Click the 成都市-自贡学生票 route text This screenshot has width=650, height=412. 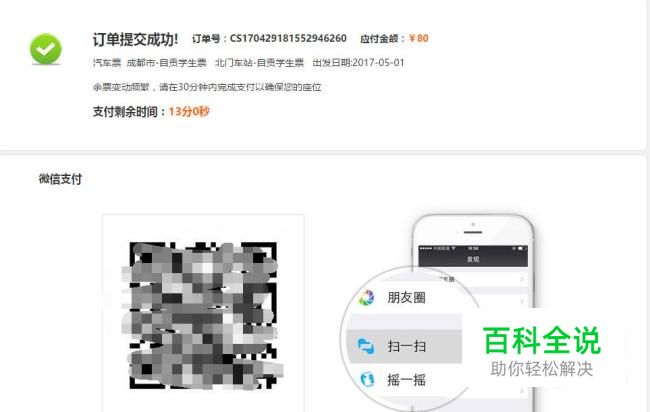pyautogui.click(x=166, y=63)
